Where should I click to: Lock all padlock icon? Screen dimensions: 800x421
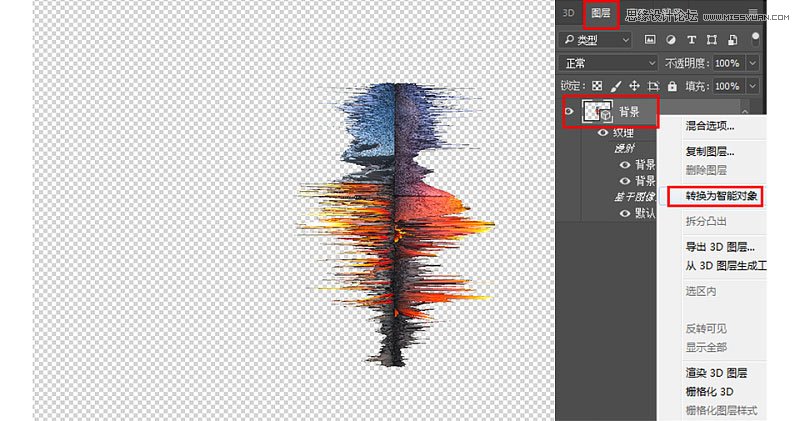pyautogui.click(x=672, y=86)
